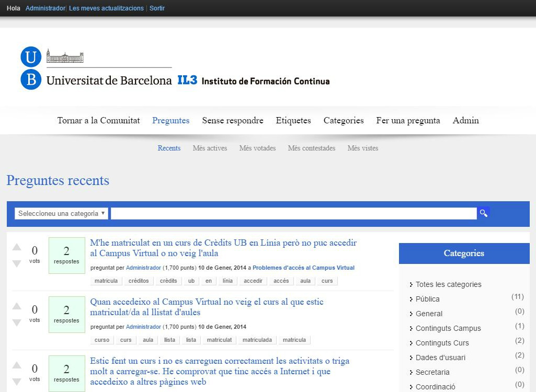
Task: Open the 'Seleccioneu una categoria' dropdown
Action: coord(61,213)
